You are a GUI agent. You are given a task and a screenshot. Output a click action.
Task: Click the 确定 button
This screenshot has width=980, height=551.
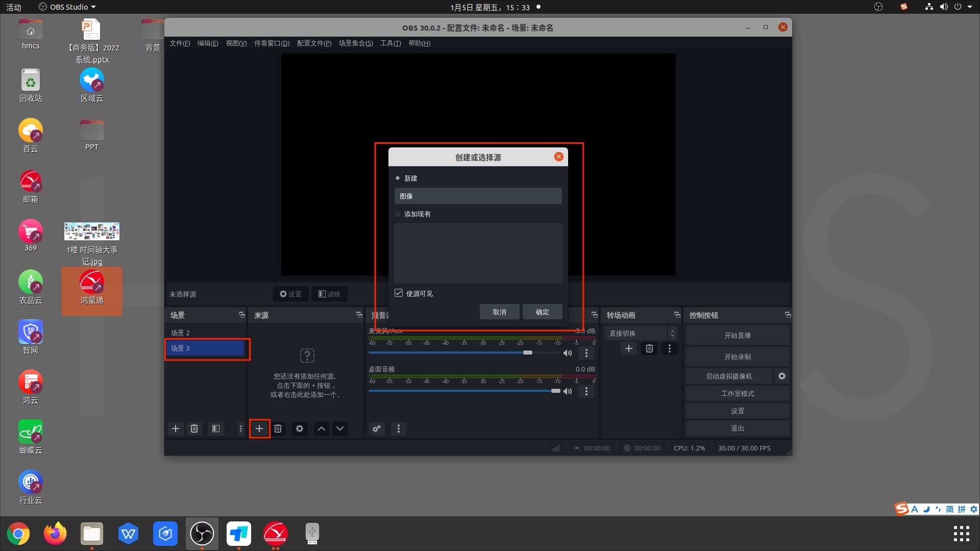[x=542, y=312]
